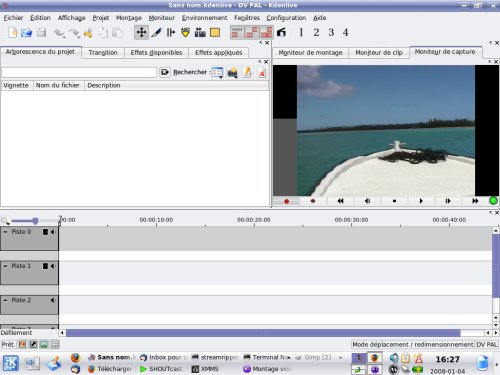This screenshot has height=375, width=500.
Task: Select layout number 3
Action: pos(331,33)
